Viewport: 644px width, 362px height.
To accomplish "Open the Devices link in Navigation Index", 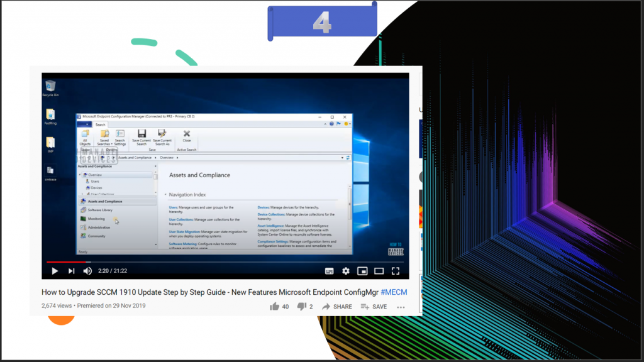I will coord(264,207).
